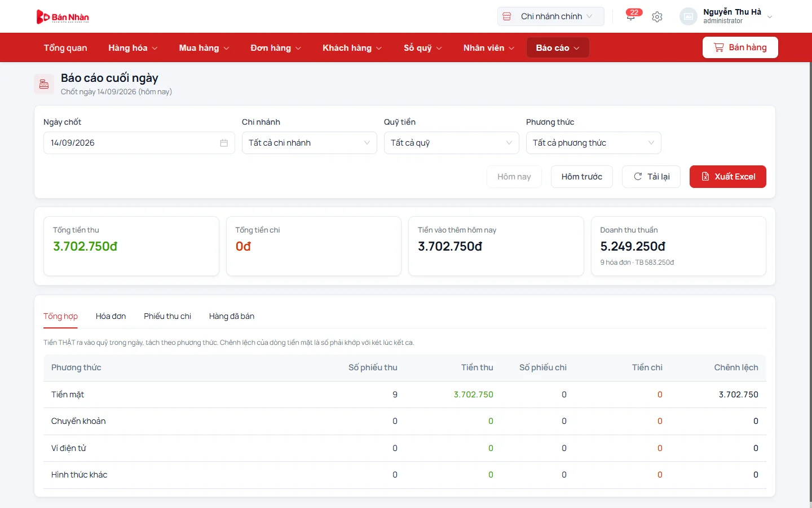Open the Khách hàng menu
812x508 pixels.
(x=352, y=48)
